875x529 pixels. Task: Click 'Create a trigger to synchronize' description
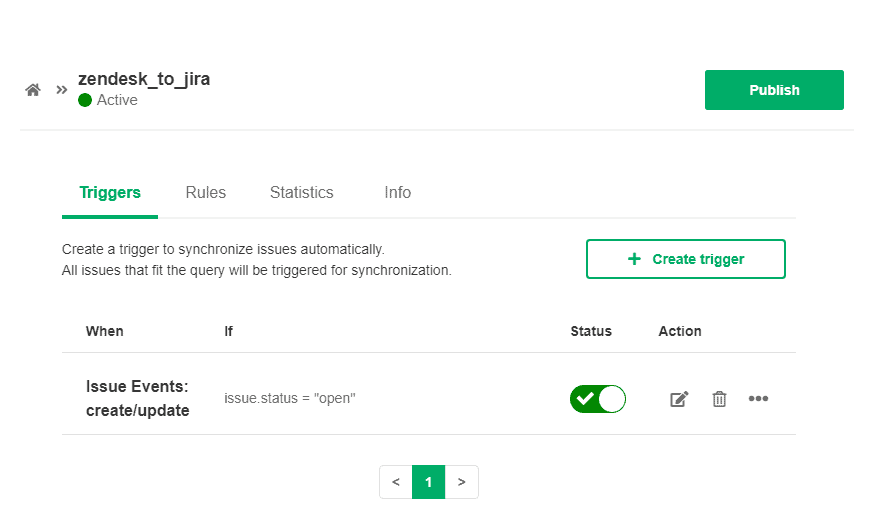[223, 249]
